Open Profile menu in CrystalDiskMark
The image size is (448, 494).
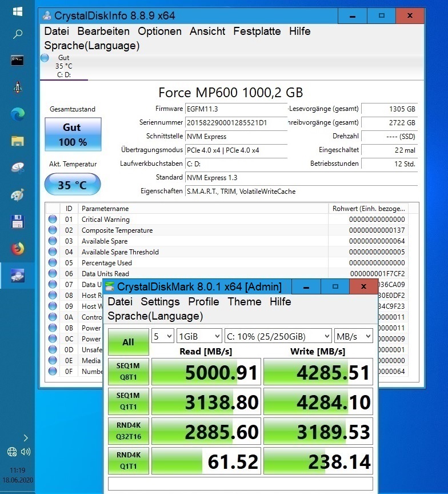[x=203, y=301]
